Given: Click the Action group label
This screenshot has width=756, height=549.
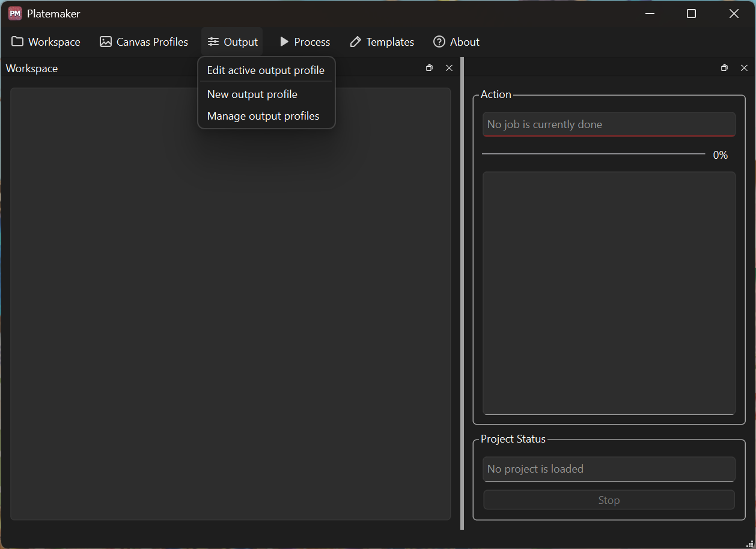Looking at the screenshot, I should [496, 94].
